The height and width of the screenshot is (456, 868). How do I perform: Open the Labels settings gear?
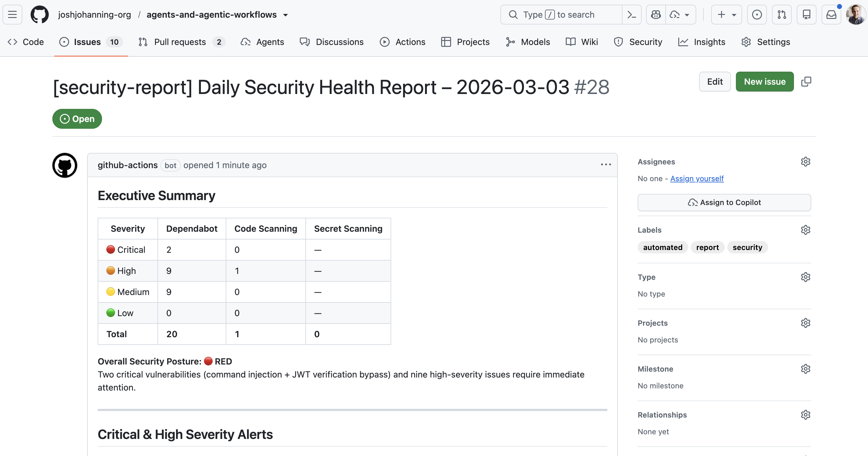pos(805,230)
